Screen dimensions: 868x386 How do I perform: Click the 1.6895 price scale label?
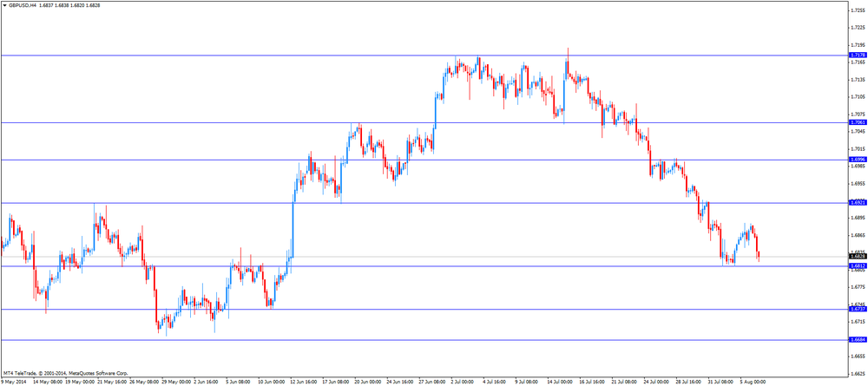857,218
